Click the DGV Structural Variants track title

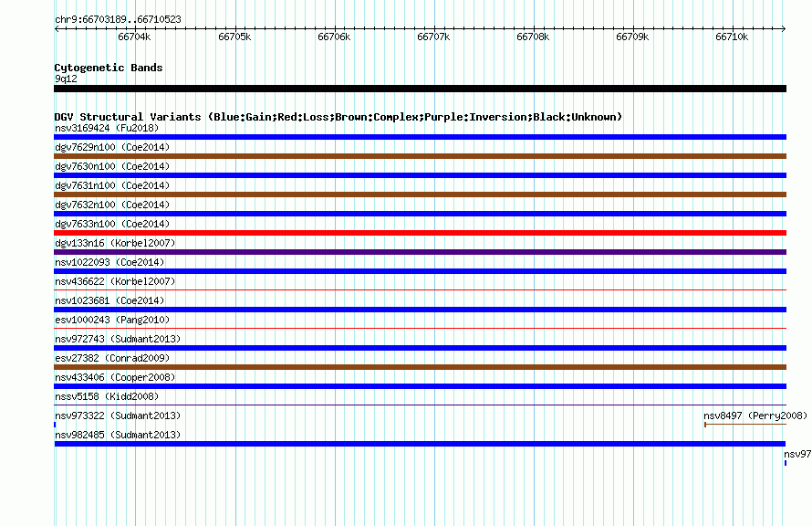click(338, 117)
